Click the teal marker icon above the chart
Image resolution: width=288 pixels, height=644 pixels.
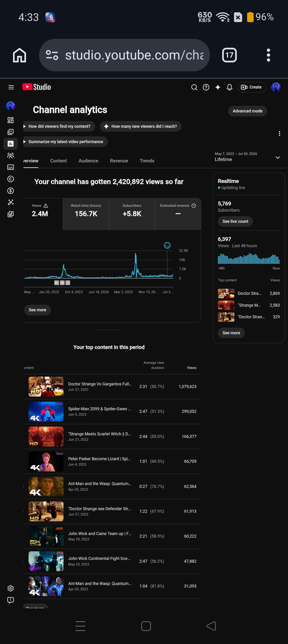167,245
